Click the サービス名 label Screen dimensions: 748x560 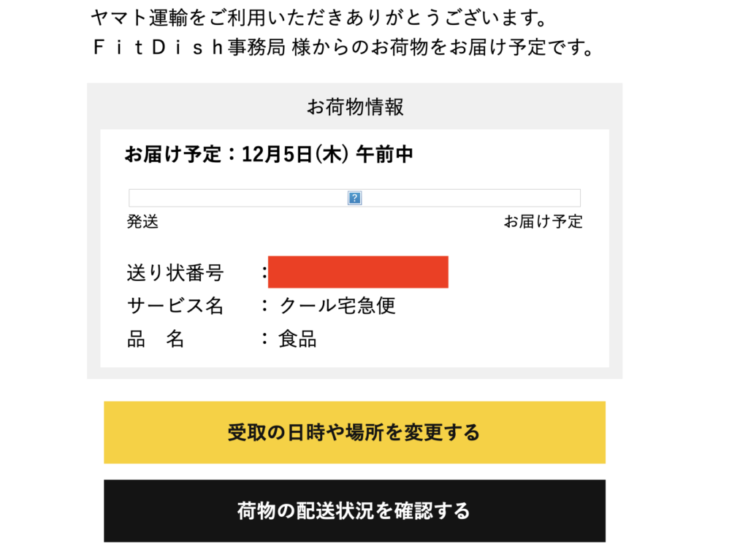point(175,306)
